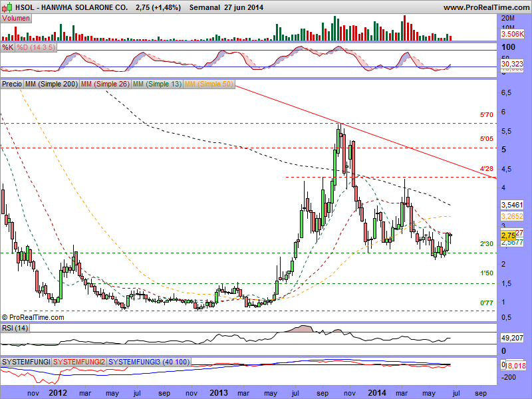
Task: Open the Volumen indicator label
Action: click(x=16, y=19)
